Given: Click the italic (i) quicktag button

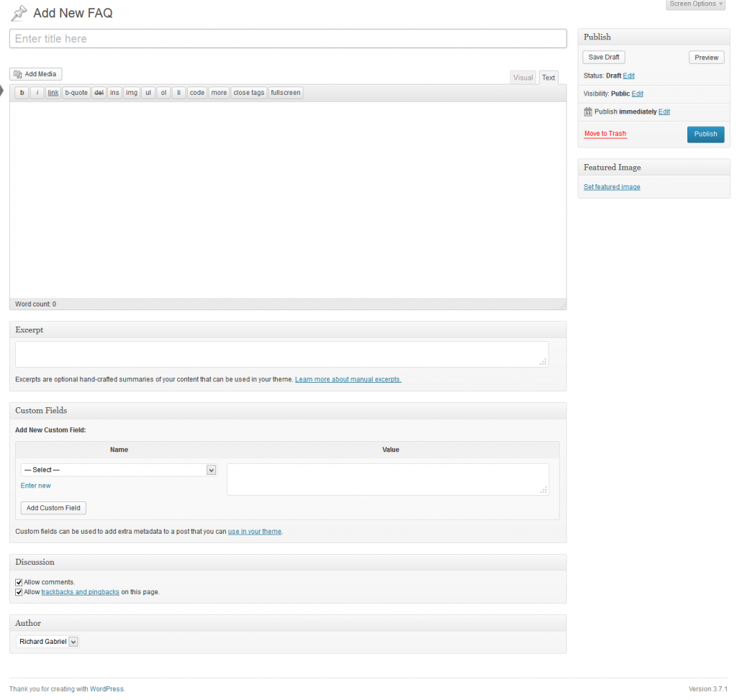Looking at the screenshot, I should click(x=37, y=93).
